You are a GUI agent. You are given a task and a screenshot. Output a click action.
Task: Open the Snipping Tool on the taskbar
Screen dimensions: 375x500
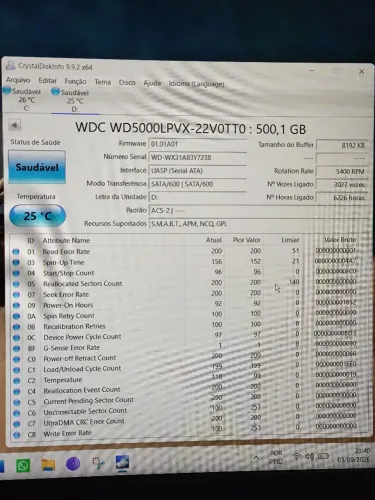(x=98, y=463)
